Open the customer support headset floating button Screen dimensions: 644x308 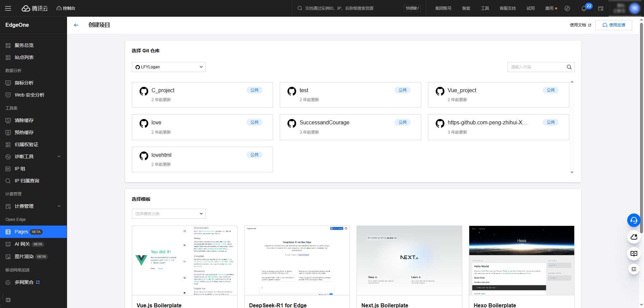point(634,220)
